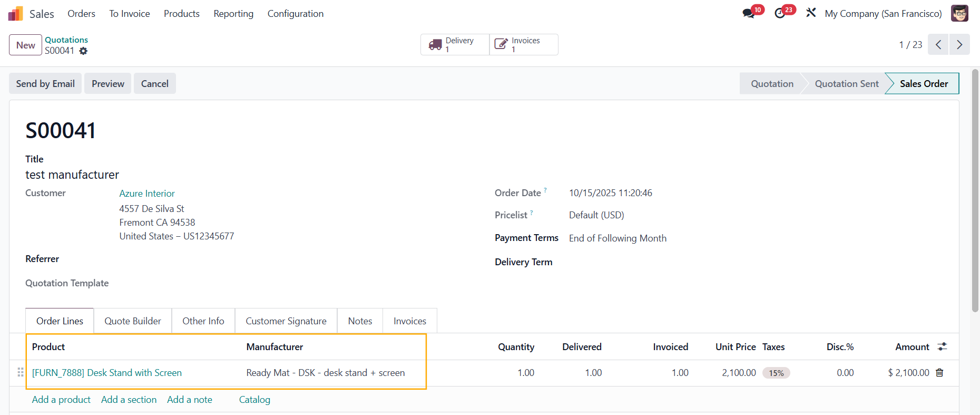Viewport: 980px width, 415px height.
Task: Open the gear actions menu beside S00041
Action: click(83, 51)
